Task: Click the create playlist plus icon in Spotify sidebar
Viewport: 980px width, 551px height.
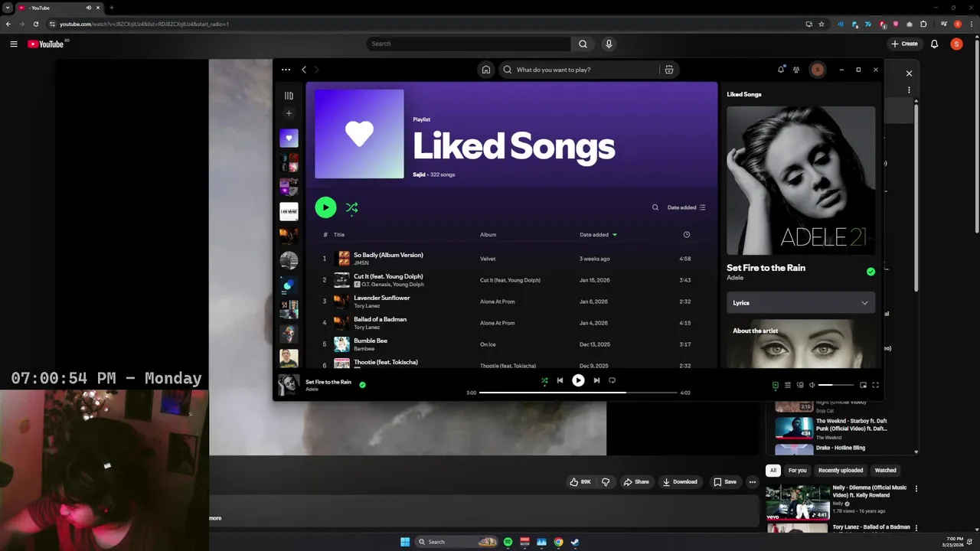Action: (289, 113)
